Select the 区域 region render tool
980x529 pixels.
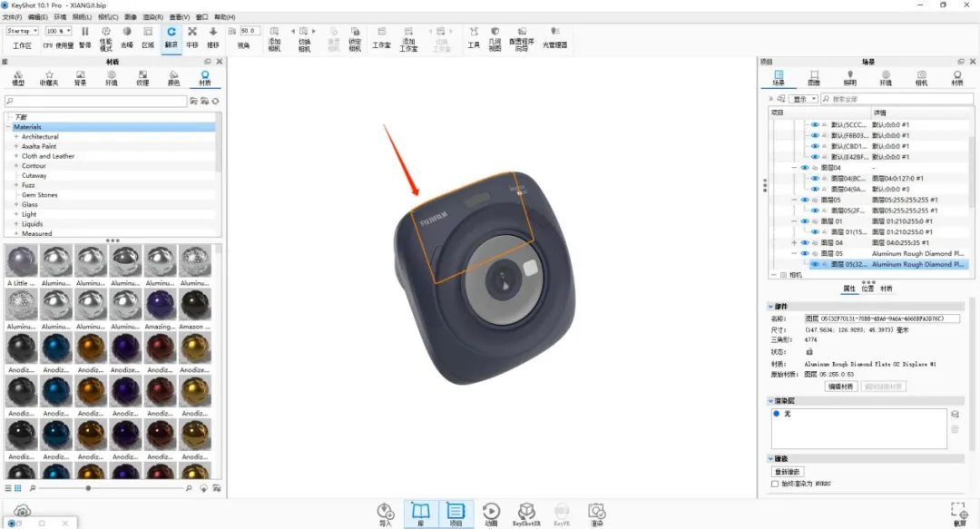tap(148, 37)
